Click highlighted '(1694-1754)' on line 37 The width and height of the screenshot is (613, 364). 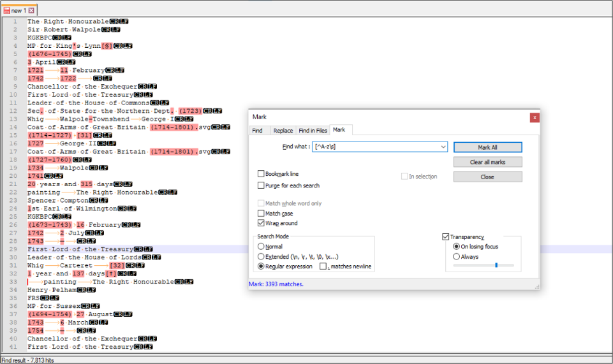[50, 314]
